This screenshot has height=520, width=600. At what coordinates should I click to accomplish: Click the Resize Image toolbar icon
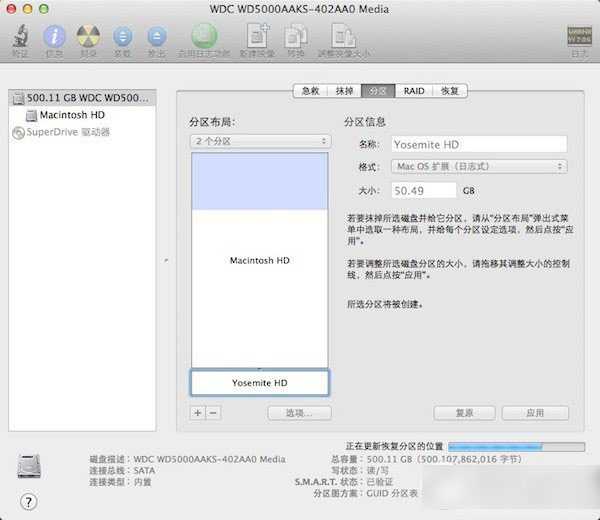pyautogui.click(x=343, y=36)
